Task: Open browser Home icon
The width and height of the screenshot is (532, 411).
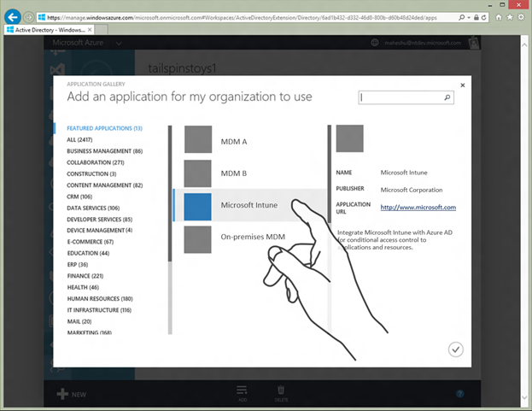Action: click(499, 17)
